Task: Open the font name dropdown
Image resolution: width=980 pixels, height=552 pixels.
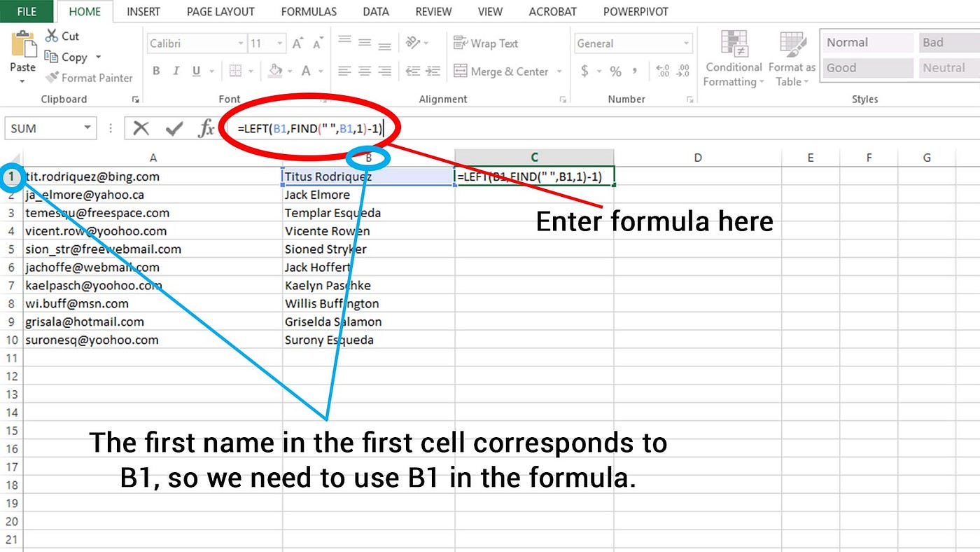Action: (x=241, y=43)
